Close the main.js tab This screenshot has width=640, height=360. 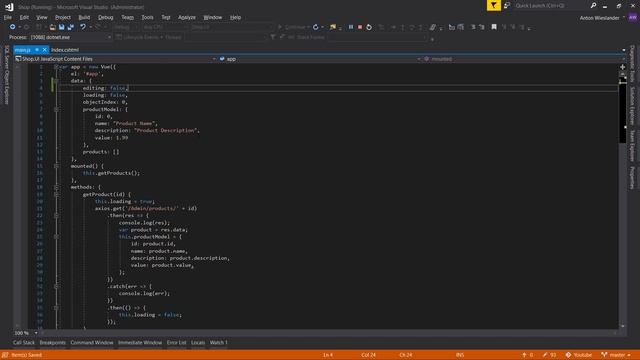tap(44, 50)
